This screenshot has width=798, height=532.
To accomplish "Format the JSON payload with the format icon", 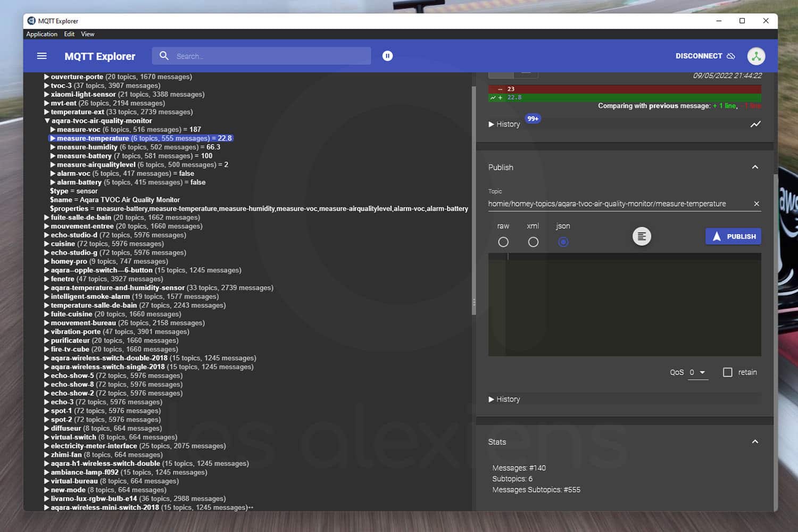I will [x=642, y=236].
